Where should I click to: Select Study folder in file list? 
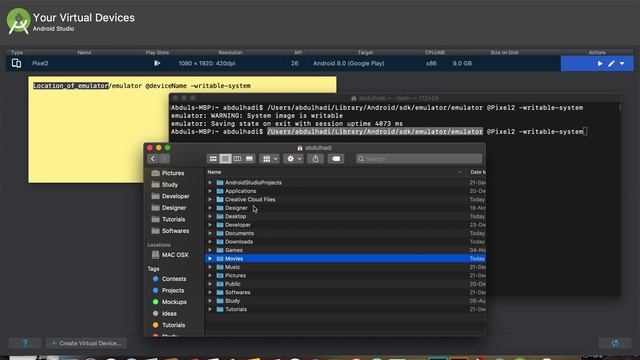click(x=345, y=301)
